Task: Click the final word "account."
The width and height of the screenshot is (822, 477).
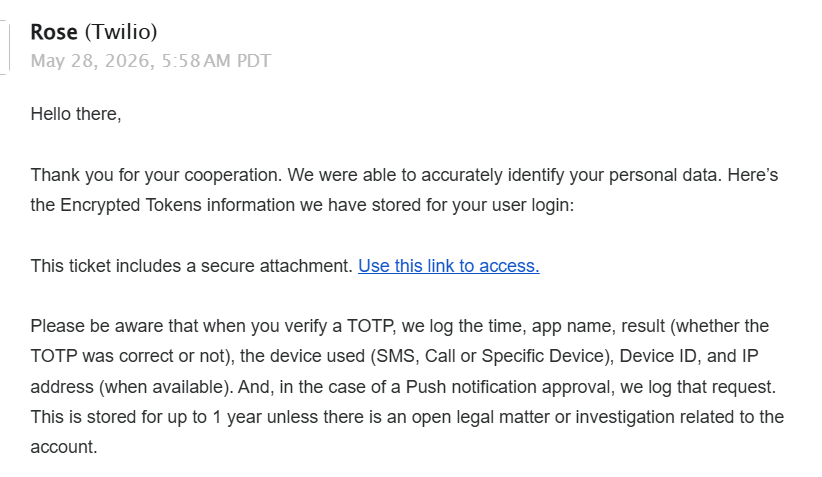Action: 64,447
